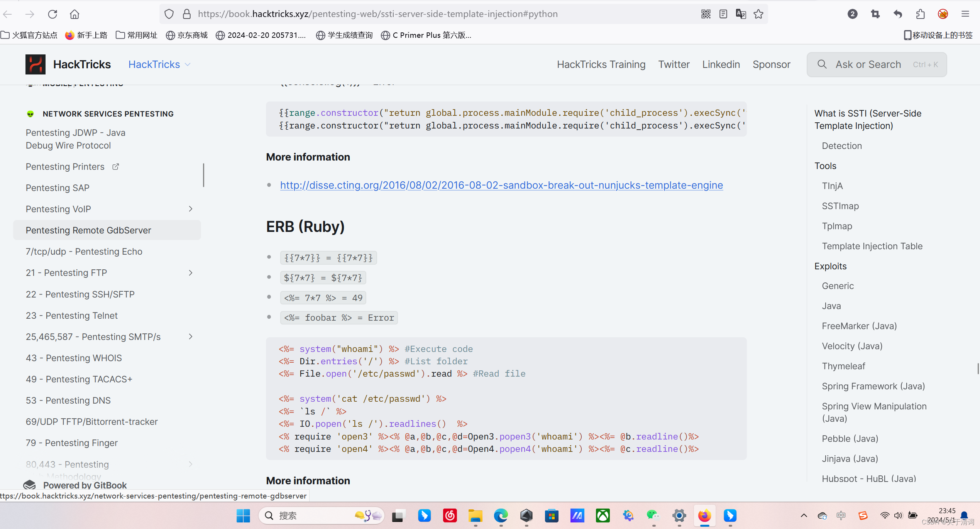This screenshot has height=529, width=980.
Task: Expand the 25,465,587 - Pentesting SMTP/s section
Action: pyautogui.click(x=190, y=336)
